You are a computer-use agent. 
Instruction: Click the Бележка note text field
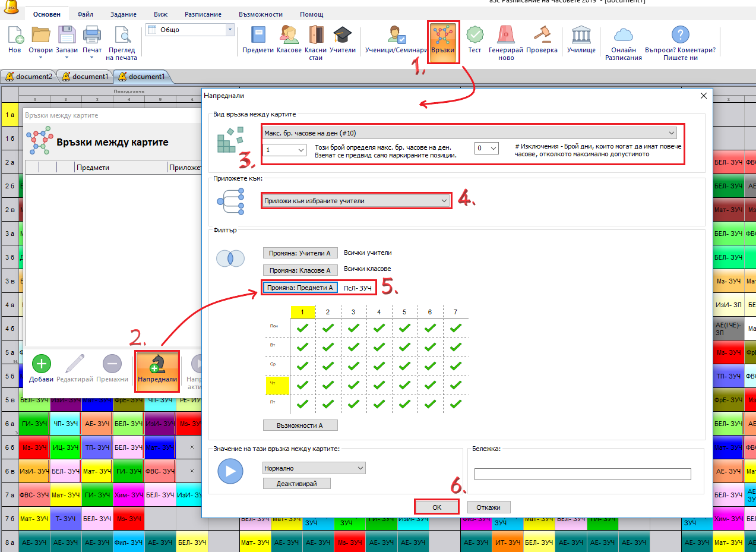[x=582, y=474]
